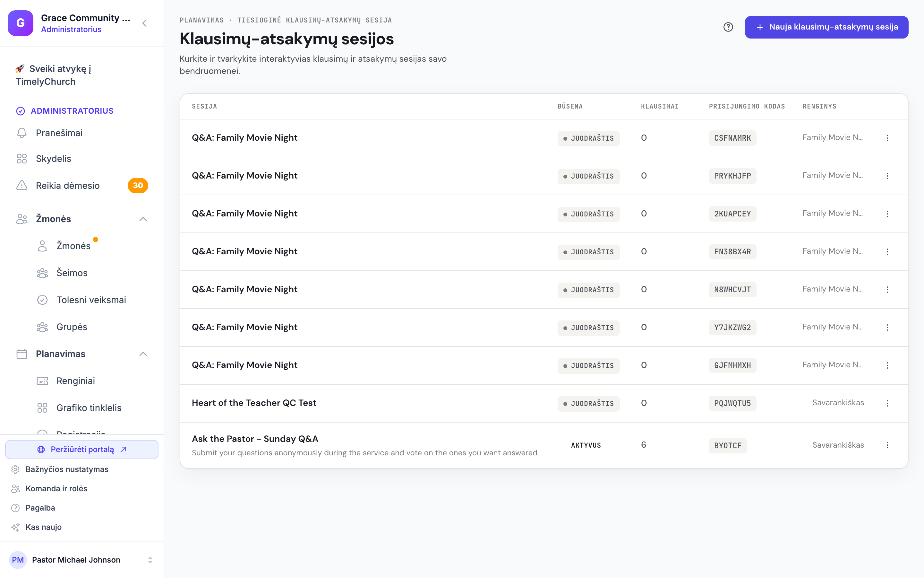The height and width of the screenshot is (578, 924).
Task: Click Sveiki atvykę į TimelyChurch link
Action: tap(53, 75)
